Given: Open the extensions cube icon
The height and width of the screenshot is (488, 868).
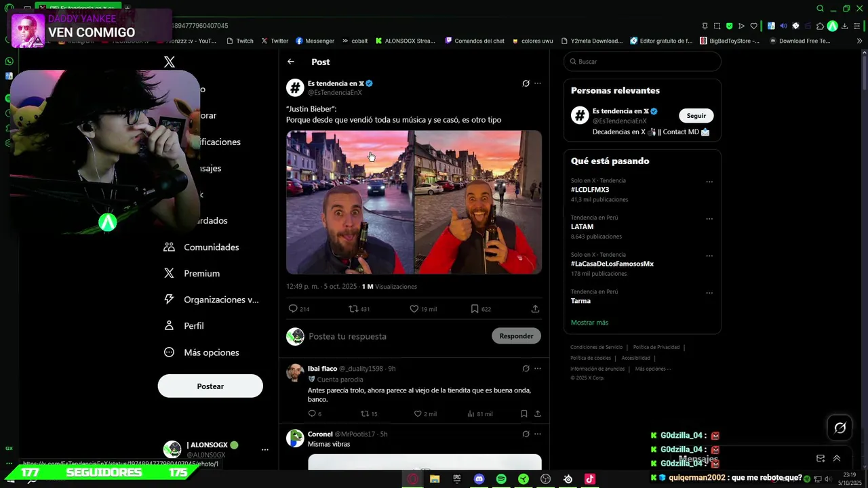Looking at the screenshot, I should [x=820, y=26].
